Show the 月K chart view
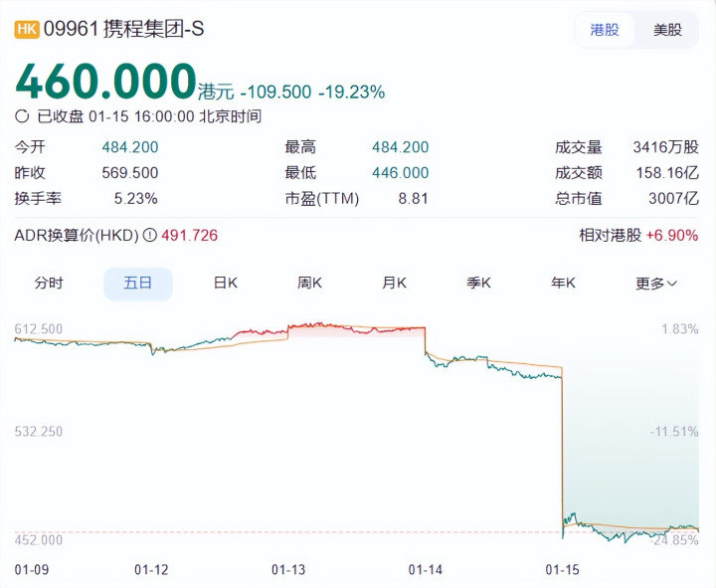 click(x=395, y=284)
